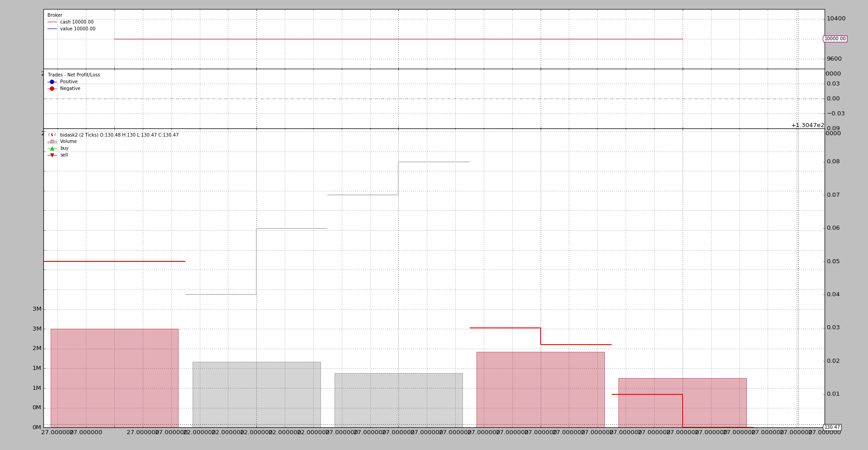Click the shortest gray volume bar
The image size is (868, 450).
(398, 400)
